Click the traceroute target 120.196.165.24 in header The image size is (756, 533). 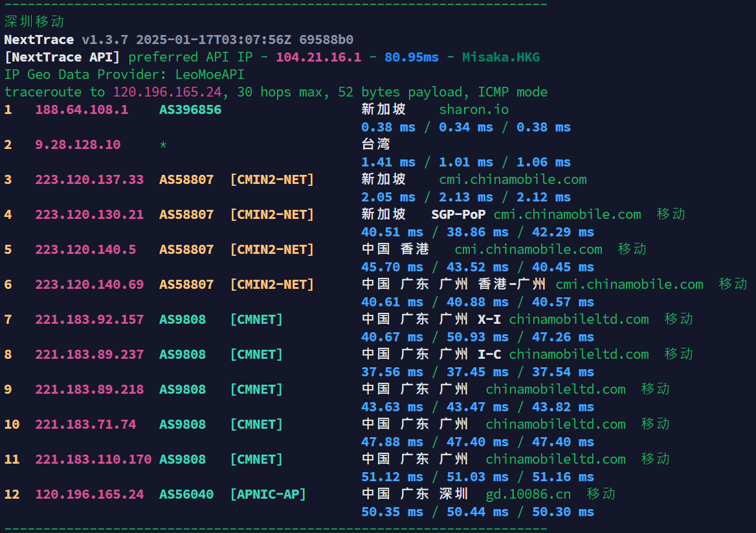(x=167, y=92)
